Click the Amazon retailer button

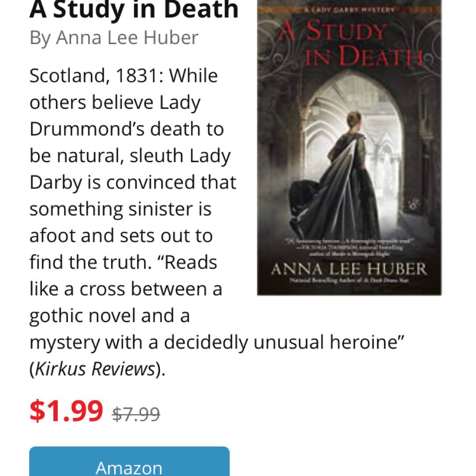pos(129,463)
